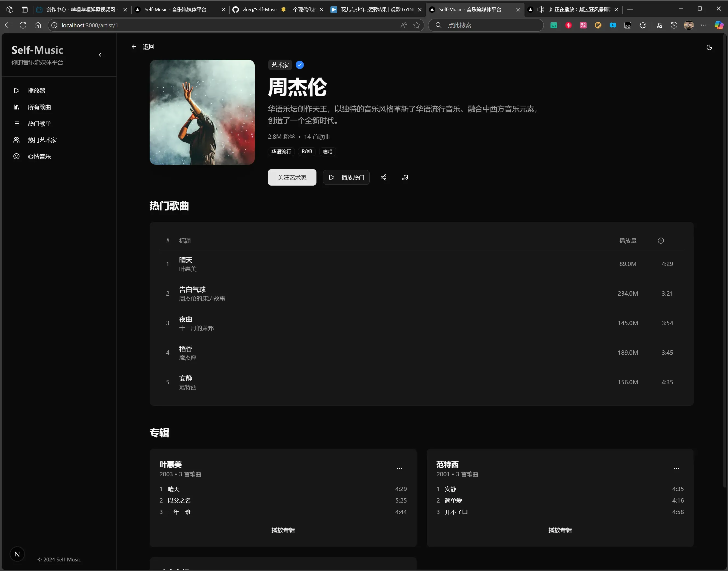Open the more options menu for album 叶惠美
728x571 pixels.
pyautogui.click(x=399, y=468)
